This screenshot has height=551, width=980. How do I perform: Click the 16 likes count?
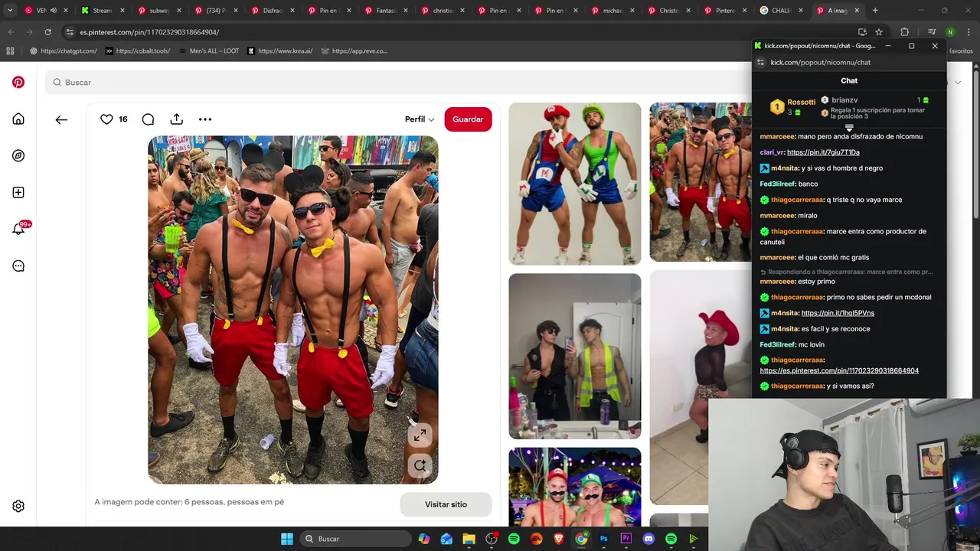(122, 119)
